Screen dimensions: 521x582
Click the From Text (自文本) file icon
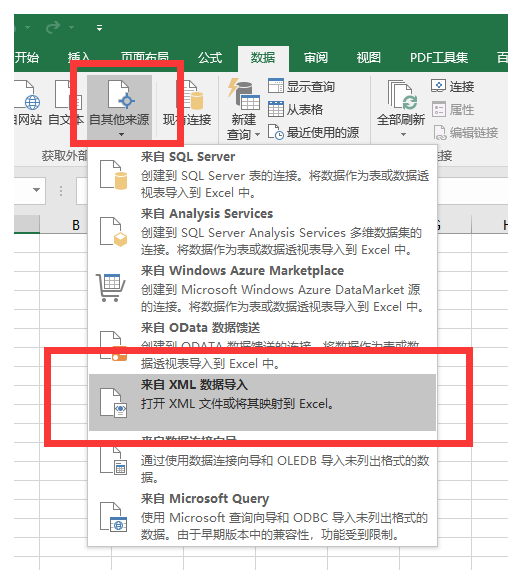point(68,95)
